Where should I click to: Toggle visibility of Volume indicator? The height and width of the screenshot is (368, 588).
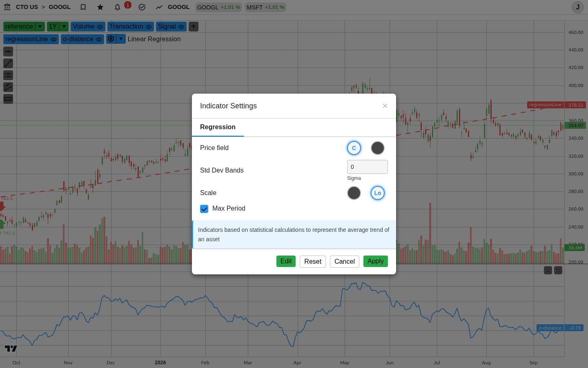click(100, 27)
